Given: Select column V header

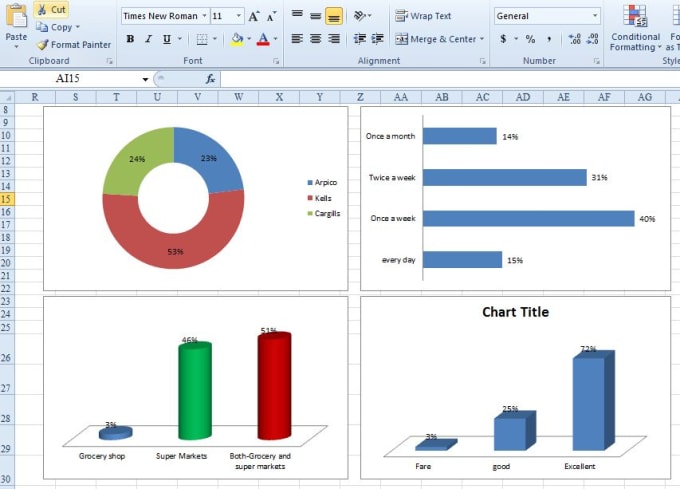Looking at the screenshot, I should coord(197,97).
